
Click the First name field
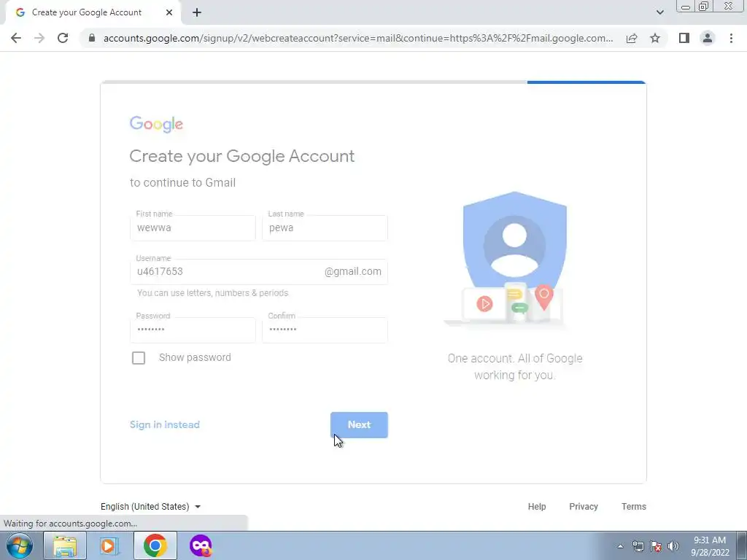point(193,228)
